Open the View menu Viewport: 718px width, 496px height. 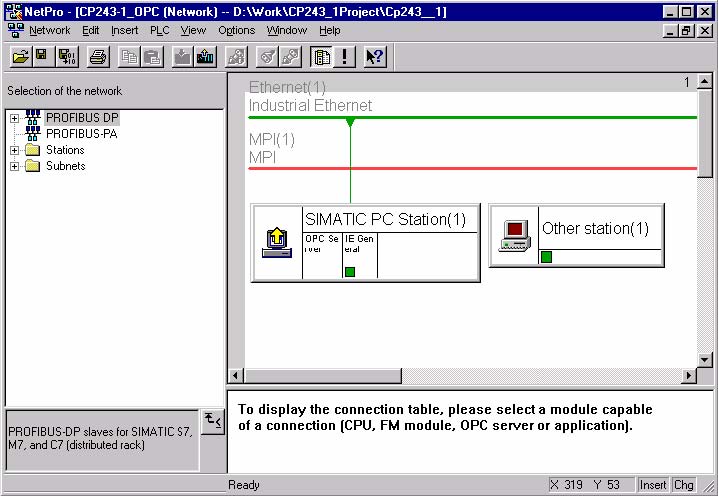193,30
